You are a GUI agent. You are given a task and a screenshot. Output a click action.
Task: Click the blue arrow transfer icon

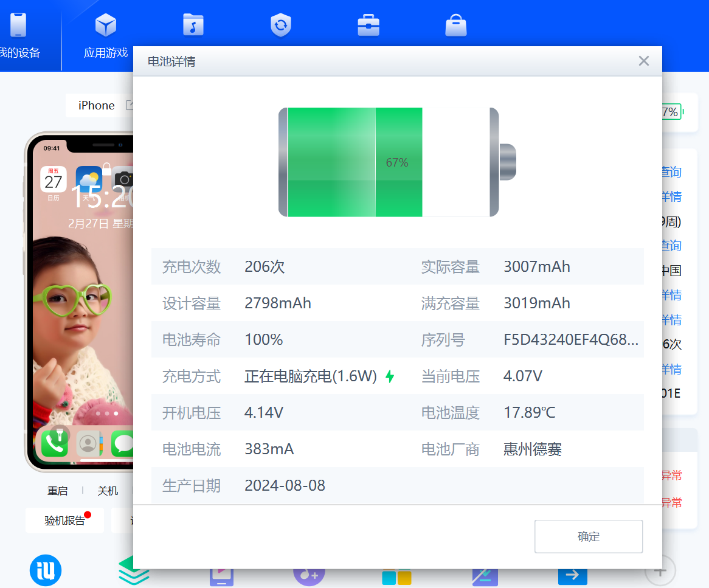coord(572,575)
